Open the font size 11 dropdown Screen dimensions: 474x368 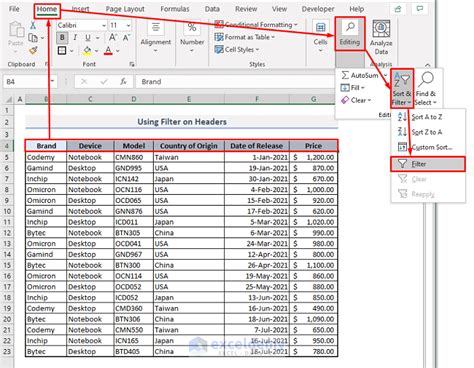coord(128,25)
